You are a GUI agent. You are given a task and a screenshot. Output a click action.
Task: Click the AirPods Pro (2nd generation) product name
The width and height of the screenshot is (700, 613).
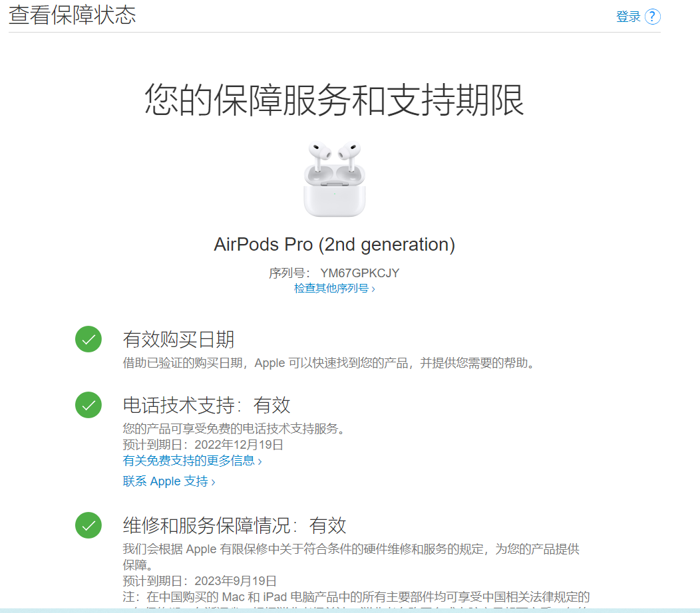(x=335, y=245)
